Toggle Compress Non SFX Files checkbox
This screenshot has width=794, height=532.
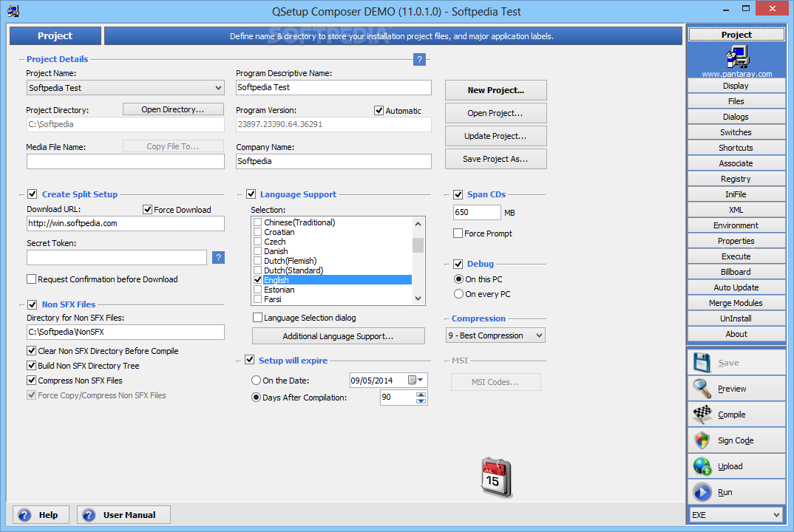[31, 380]
